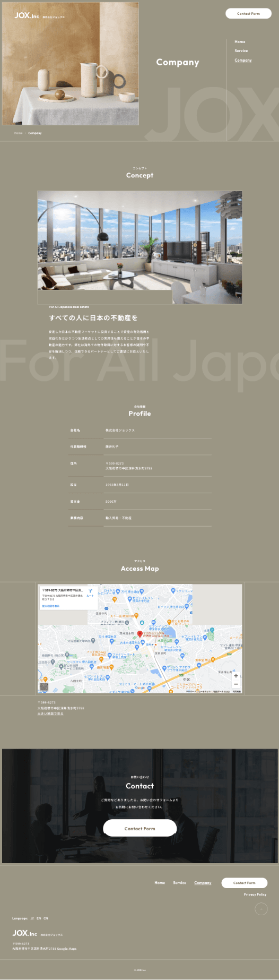Open Company in the footer navigation
Viewport: 279px width, 980px height.
(203, 883)
